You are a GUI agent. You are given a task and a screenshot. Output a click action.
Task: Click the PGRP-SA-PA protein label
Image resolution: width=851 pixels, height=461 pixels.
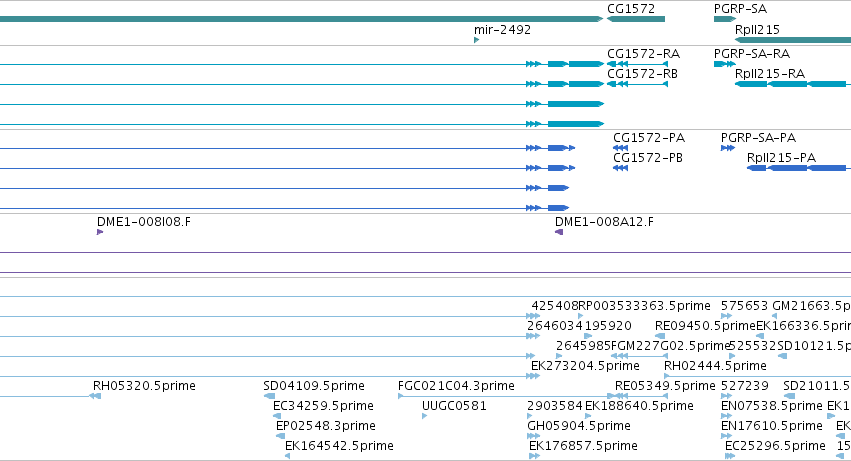tap(758, 138)
